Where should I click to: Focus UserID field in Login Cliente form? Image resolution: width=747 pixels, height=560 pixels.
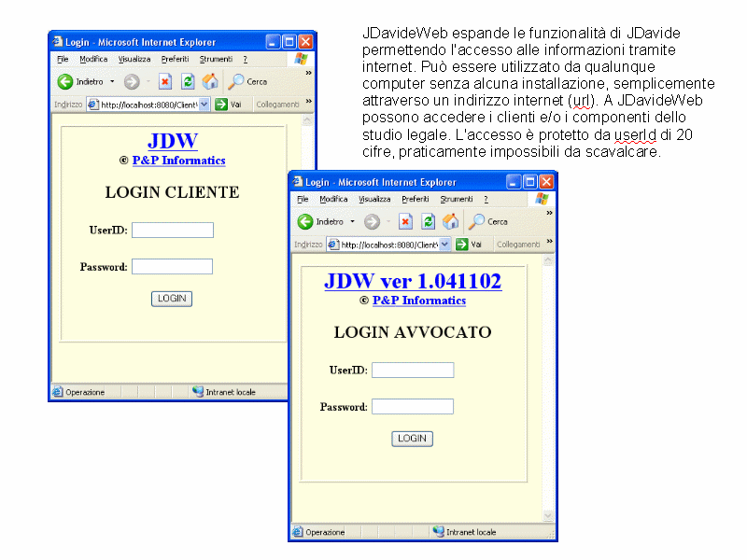click(x=173, y=230)
